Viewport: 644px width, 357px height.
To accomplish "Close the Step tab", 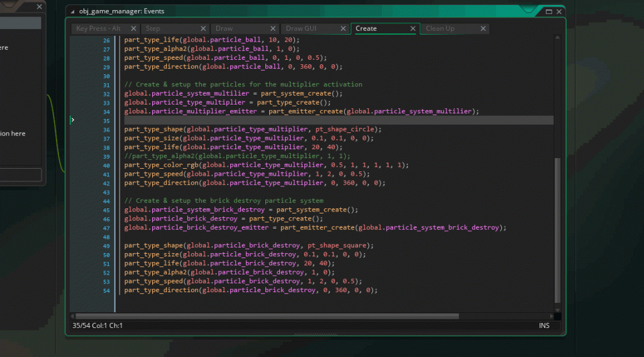I will [203, 28].
